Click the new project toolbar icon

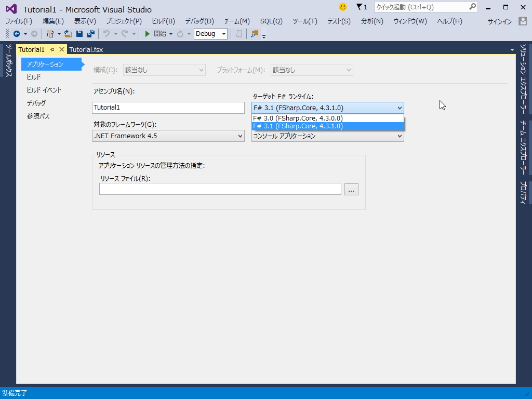pos(50,34)
